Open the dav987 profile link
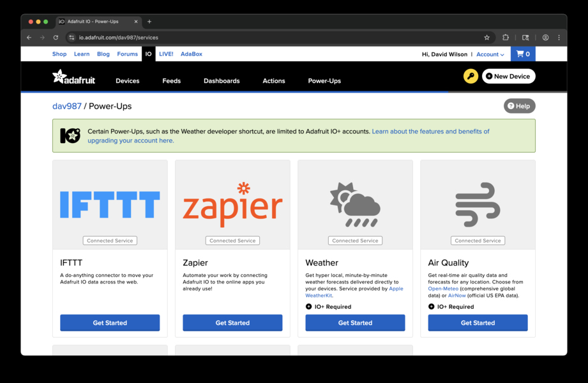Image resolution: width=588 pixels, height=383 pixels. (66, 106)
